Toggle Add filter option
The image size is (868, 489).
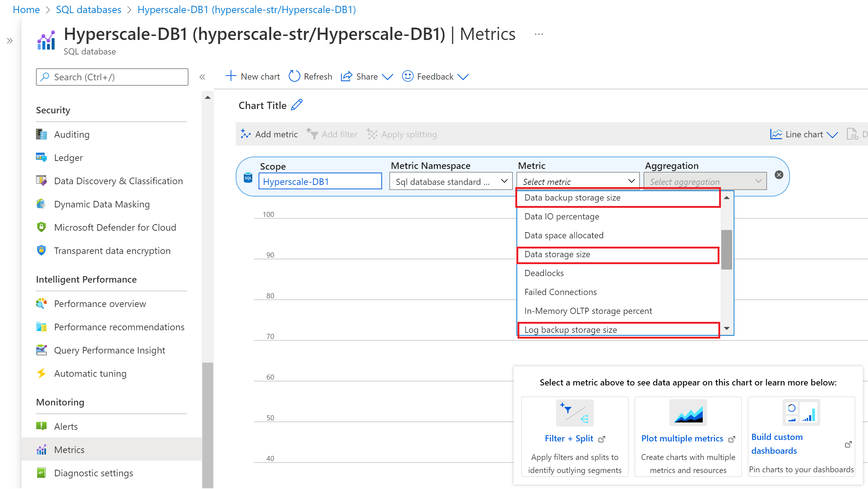(x=332, y=134)
